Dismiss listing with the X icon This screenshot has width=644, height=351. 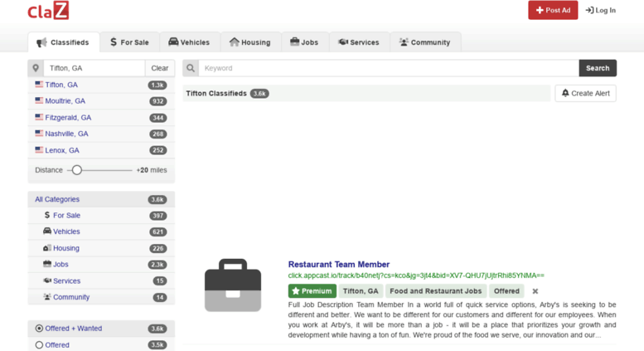coord(535,291)
